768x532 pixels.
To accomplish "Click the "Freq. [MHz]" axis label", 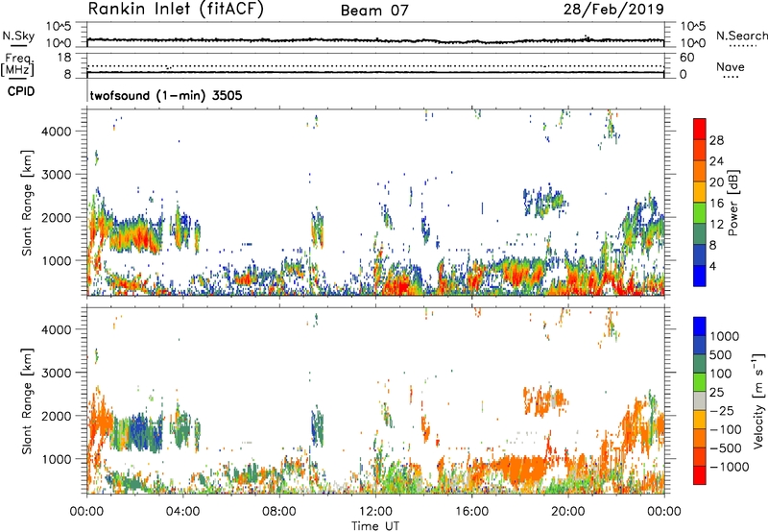I will (17, 65).
